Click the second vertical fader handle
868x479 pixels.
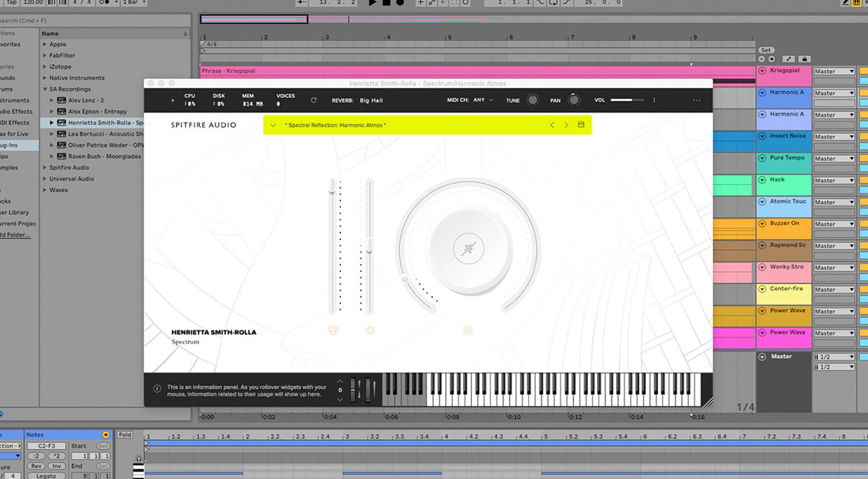coord(370,244)
